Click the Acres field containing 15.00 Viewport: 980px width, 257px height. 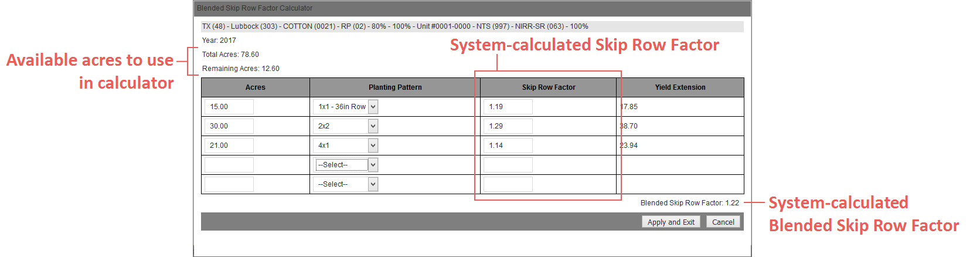(229, 107)
